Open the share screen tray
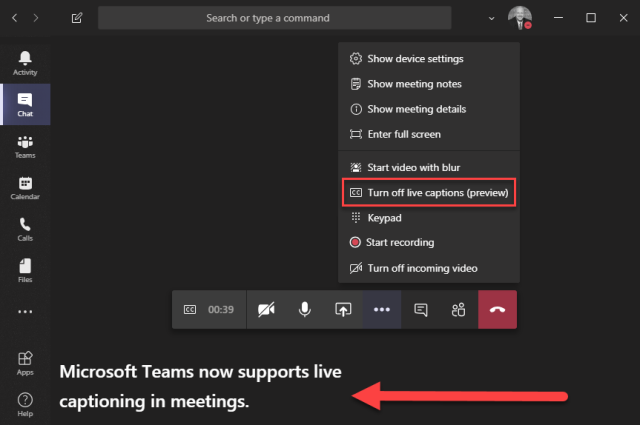 point(343,309)
